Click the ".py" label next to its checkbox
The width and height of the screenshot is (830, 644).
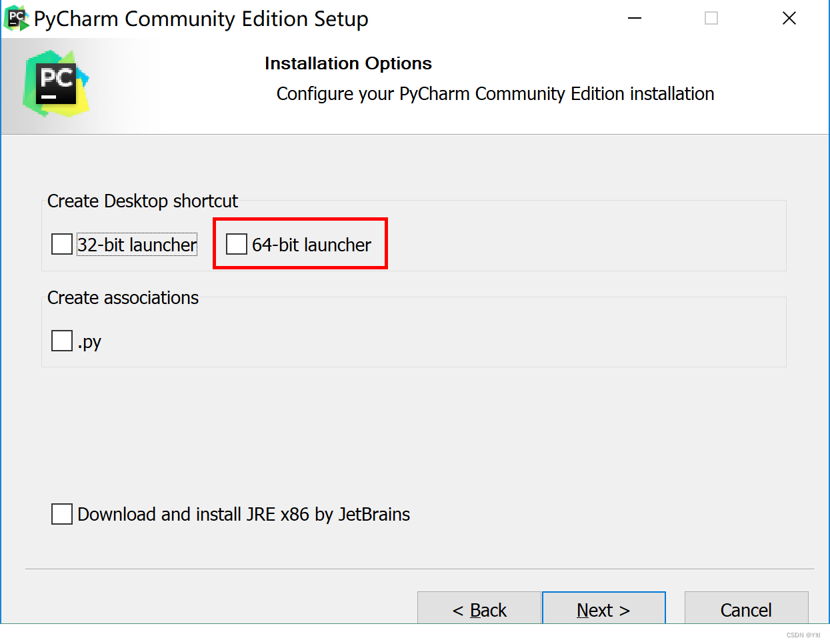click(x=92, y=341)
